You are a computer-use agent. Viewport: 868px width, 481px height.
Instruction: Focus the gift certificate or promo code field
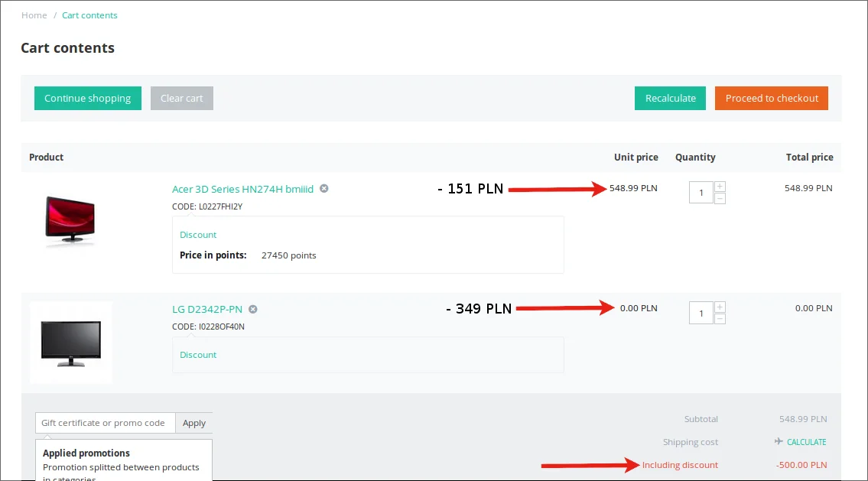click(x=106, y=423)
